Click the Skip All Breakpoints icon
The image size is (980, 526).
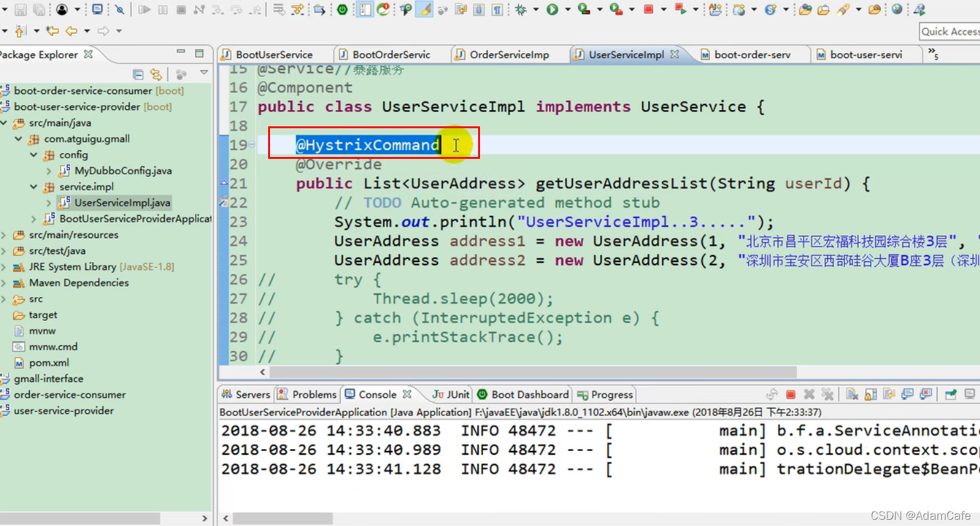(119, 9)
